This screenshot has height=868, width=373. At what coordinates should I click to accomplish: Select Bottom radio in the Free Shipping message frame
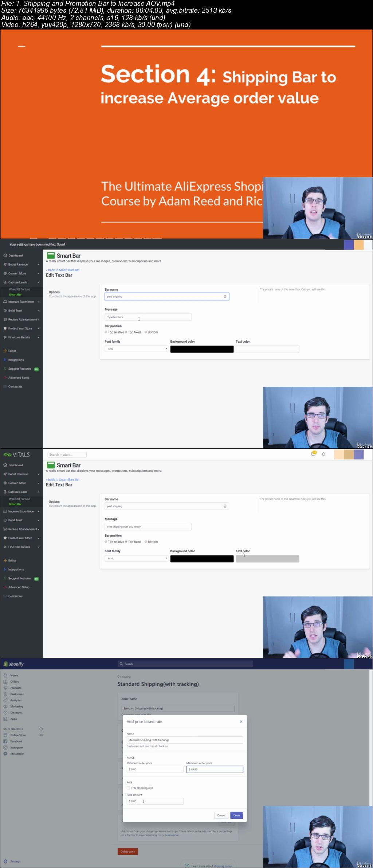(x=146, y=542)
